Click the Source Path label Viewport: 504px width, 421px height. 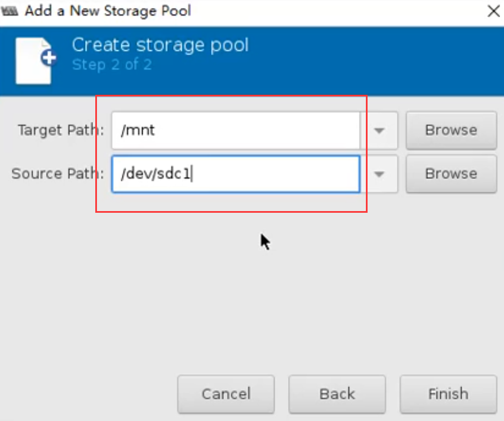pyautogui.click(x=58, y=174)
